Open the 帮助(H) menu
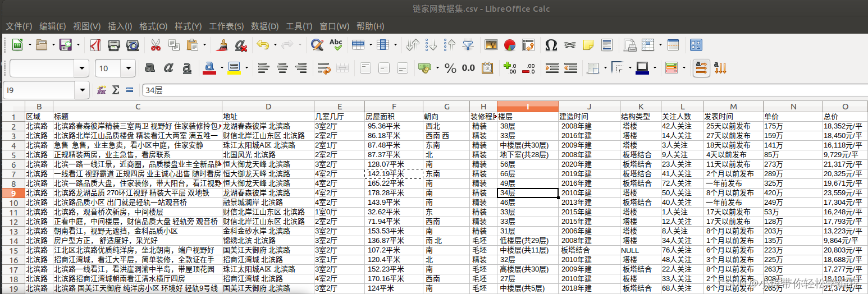The width and height of the screenshot is (868, 294). click(x=371, y=26)
